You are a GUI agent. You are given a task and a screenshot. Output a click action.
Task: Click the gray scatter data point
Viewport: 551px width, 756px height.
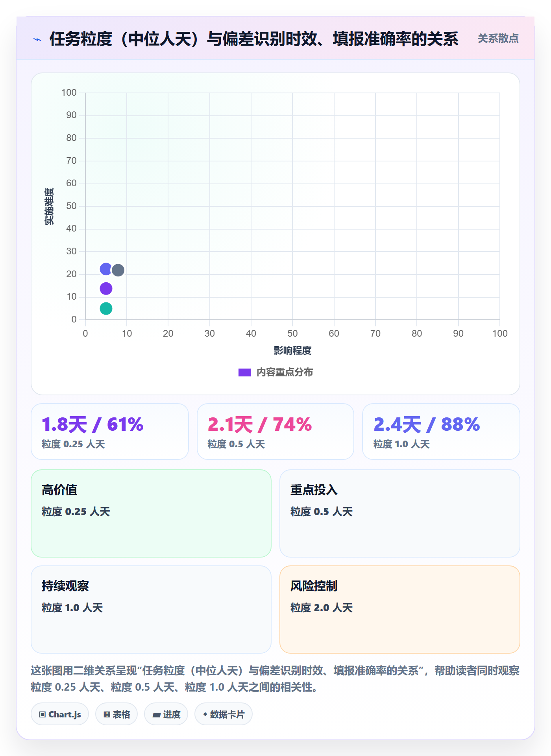(118, 270)
